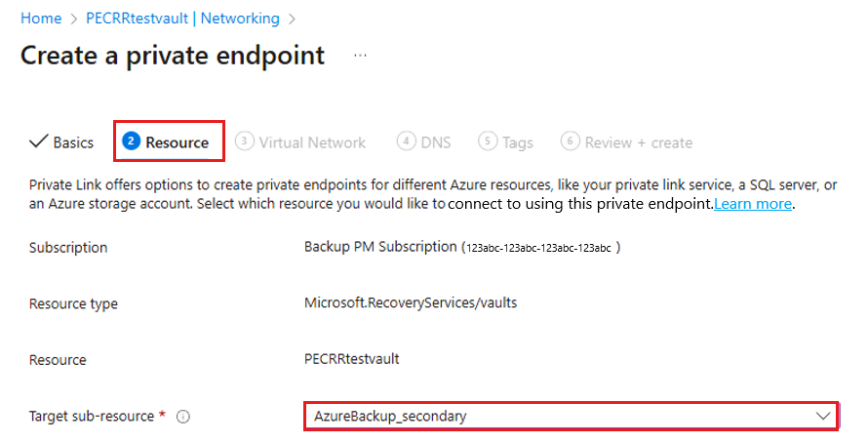The image size is (868, 443).
Task: Switch to the Virtual Network tab
Action: point(312,142)
